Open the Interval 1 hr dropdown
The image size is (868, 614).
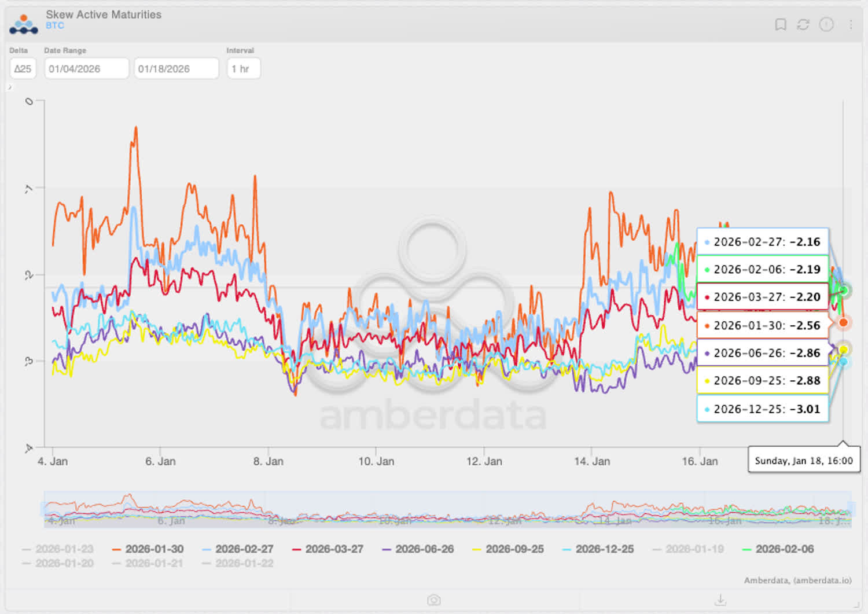pyautogui.click(x=243, y=69)
